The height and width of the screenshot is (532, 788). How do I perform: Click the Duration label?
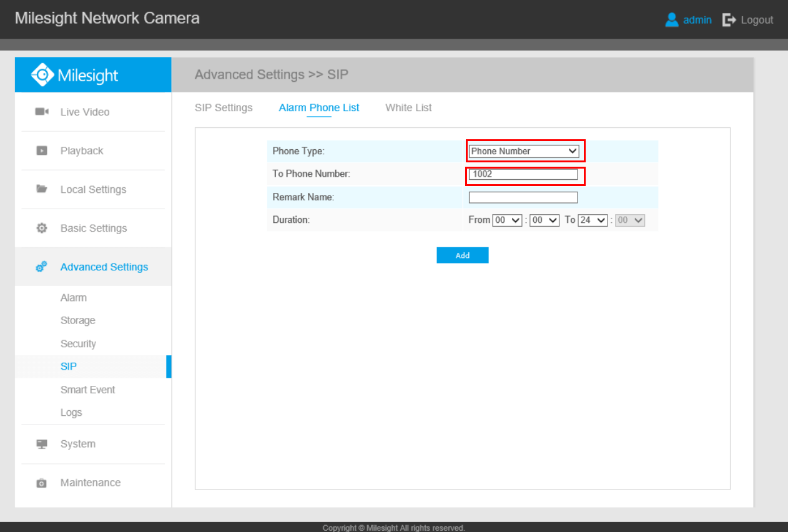coord(291,220)
